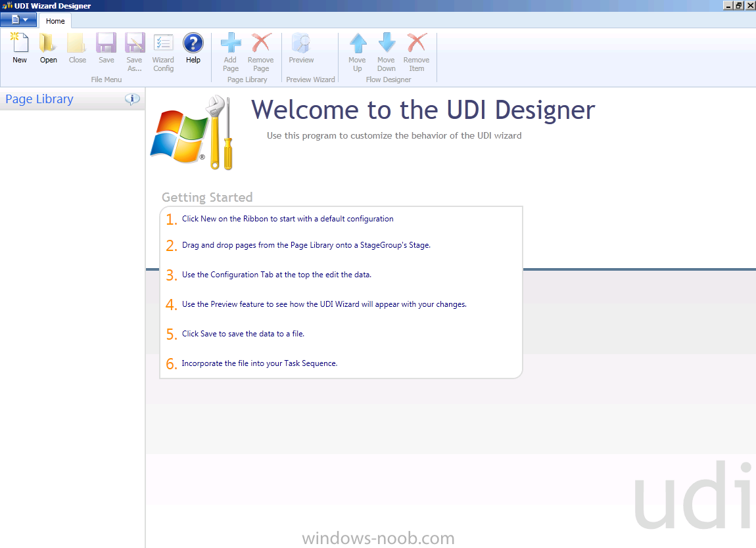This screenshot has width=756, height=548.
Task: Minimize the UDI Wizard Designer window
Action: coord(728,5)
